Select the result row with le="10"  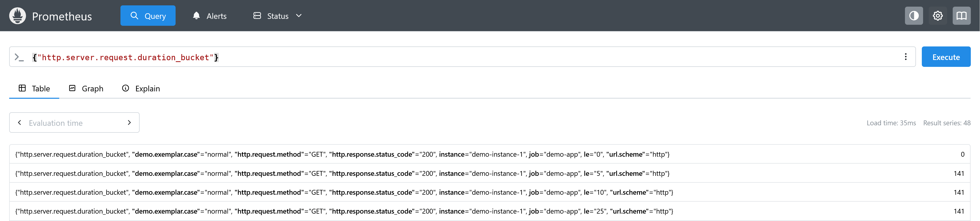tap(490, 192)
